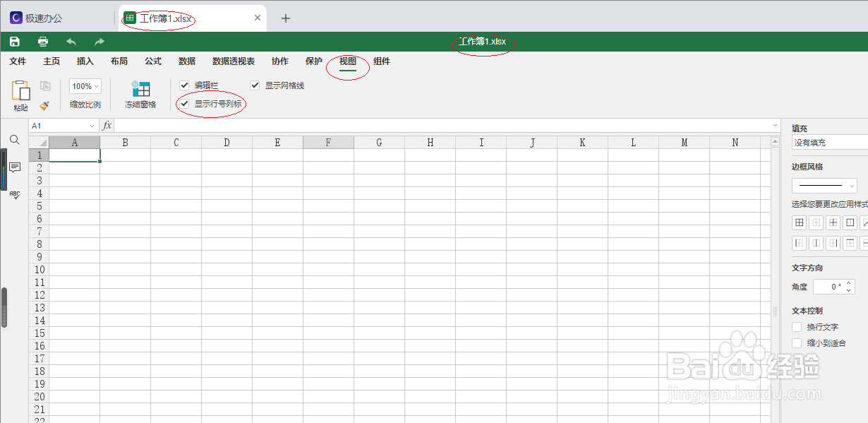Open the search magnifier in left sidebar
The width and height of the screenshot is (868, 423).
[14, 140]
